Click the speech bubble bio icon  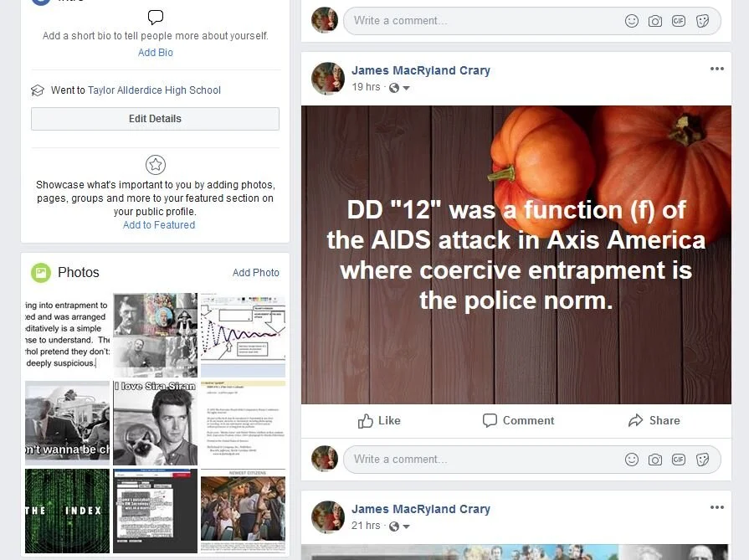coord(156,18)
